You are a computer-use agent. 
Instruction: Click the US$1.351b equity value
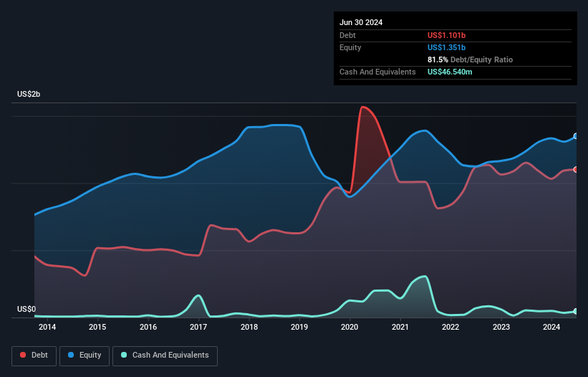pyautogui.click(x=446, y=47)
